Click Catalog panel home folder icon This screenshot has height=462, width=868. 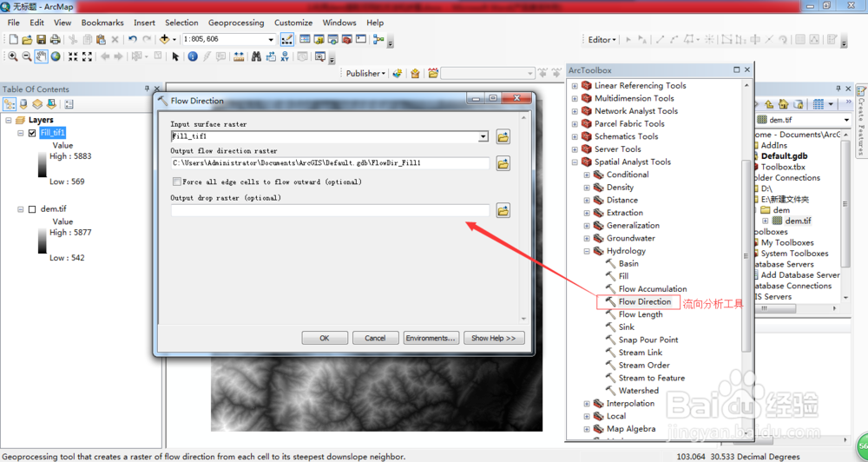click(x=783, y=104)
